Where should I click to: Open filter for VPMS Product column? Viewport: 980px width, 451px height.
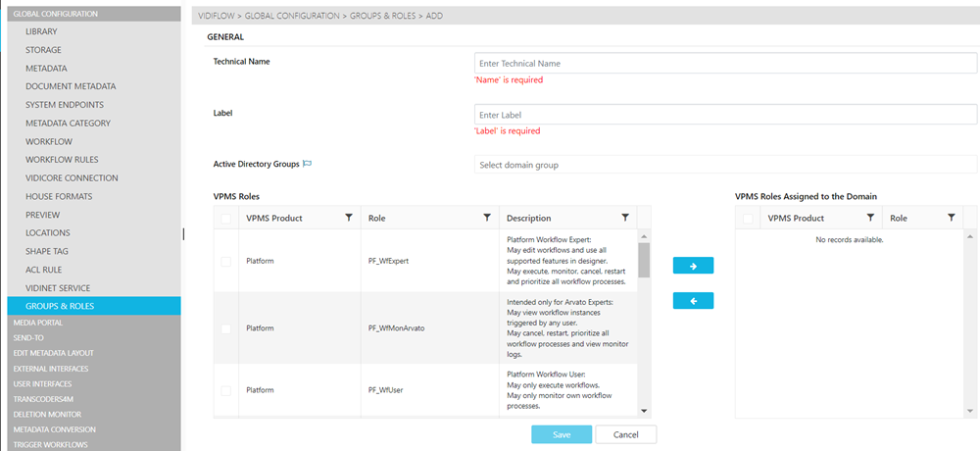349,218
